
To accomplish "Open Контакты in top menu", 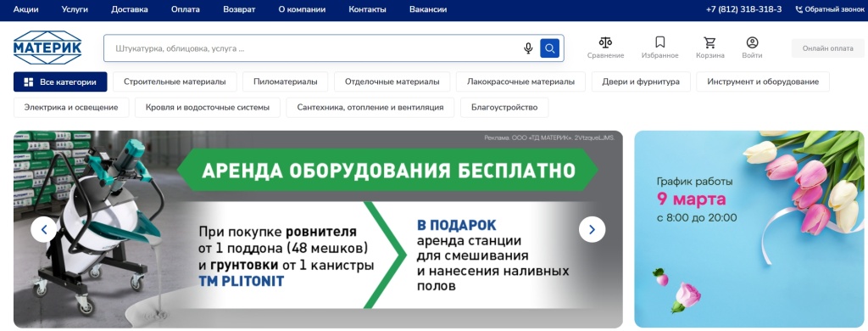I will coord(368,9).
